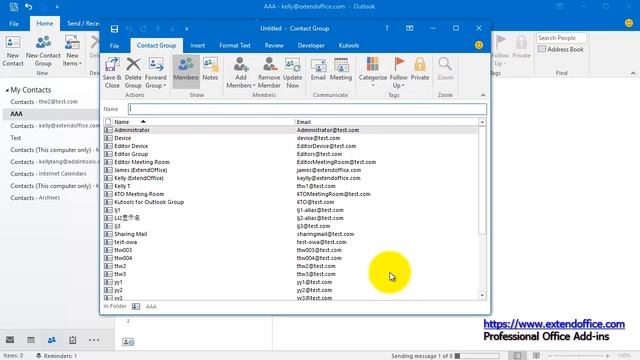This screenshot has width=640, height=360.
Task: Open the Categorize dropdown
Action: pos(373,73)
